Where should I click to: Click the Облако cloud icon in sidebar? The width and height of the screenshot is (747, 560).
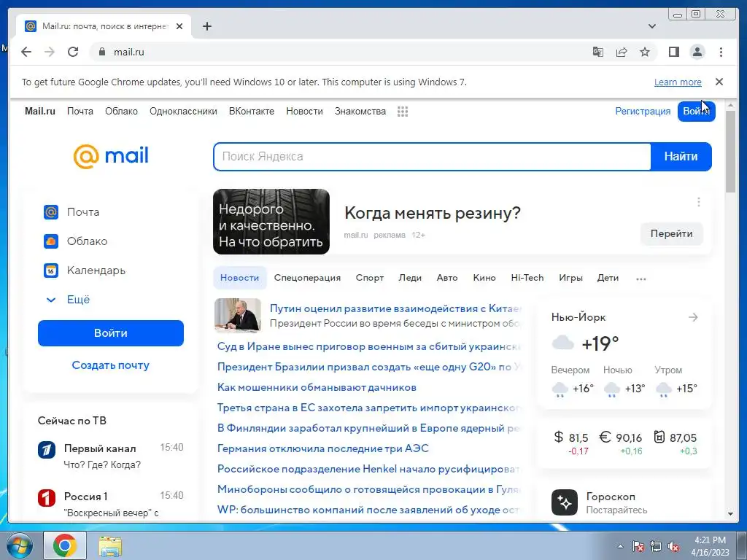pos(51,241)
